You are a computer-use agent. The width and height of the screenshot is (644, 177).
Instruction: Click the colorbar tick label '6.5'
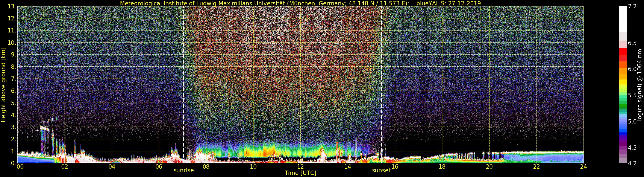pos(632,43)
